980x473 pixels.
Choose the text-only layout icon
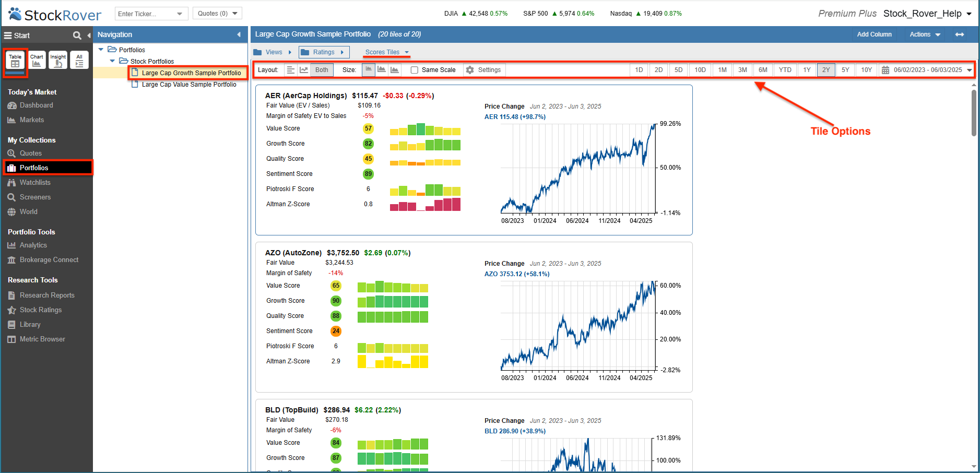pyautogui.click(x=291, y=70)
